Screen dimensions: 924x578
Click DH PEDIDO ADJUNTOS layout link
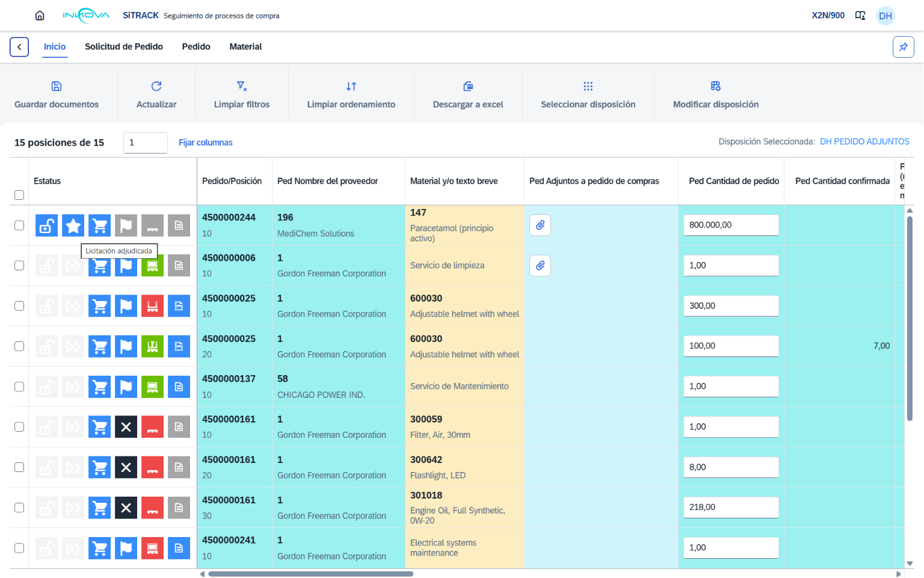pos(864,141)
